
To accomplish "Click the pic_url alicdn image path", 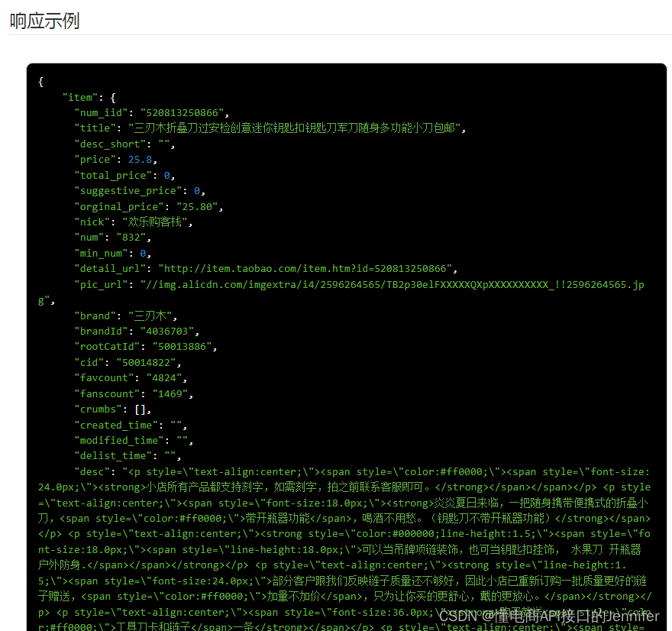I will tap(393, 285).
